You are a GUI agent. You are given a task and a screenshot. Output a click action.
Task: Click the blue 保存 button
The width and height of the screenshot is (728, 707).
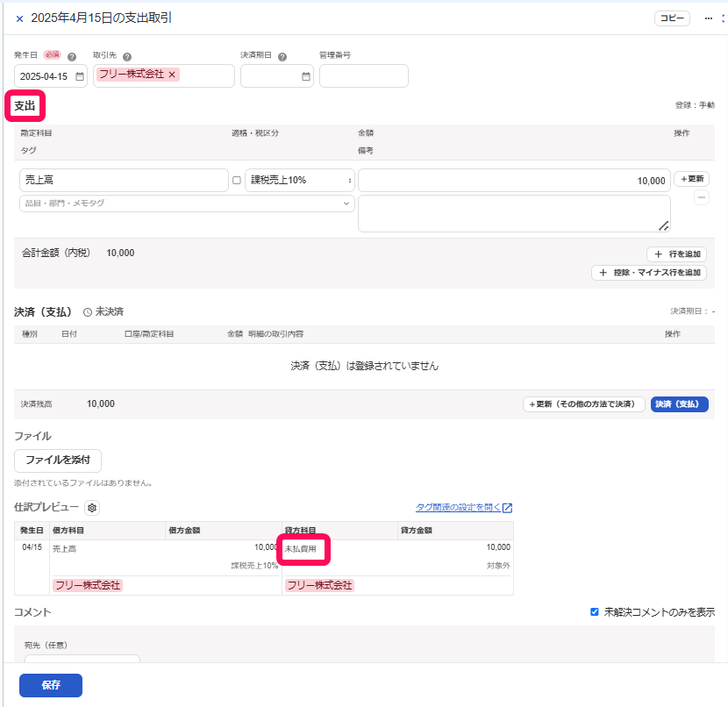coord(51,685)
